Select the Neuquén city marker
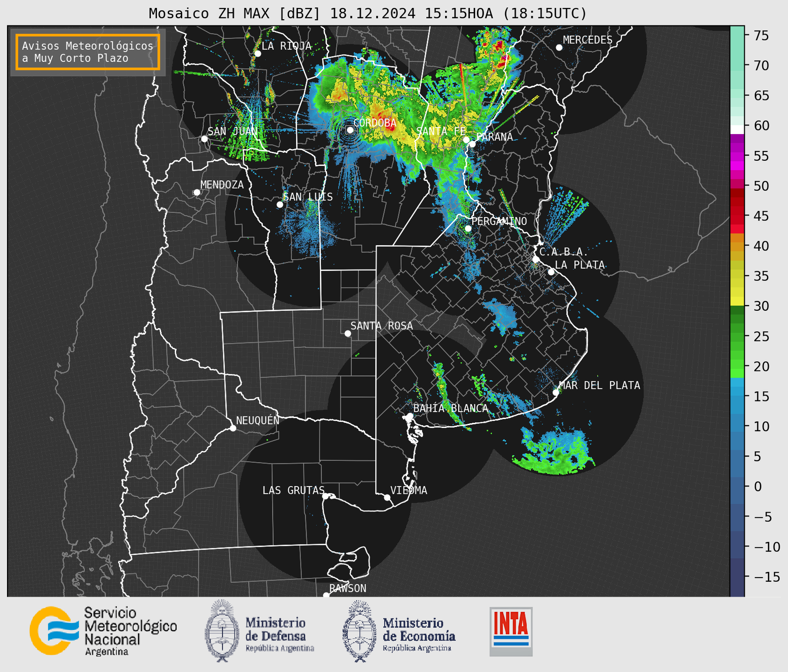Screen dimensions: 788x672 233,428
